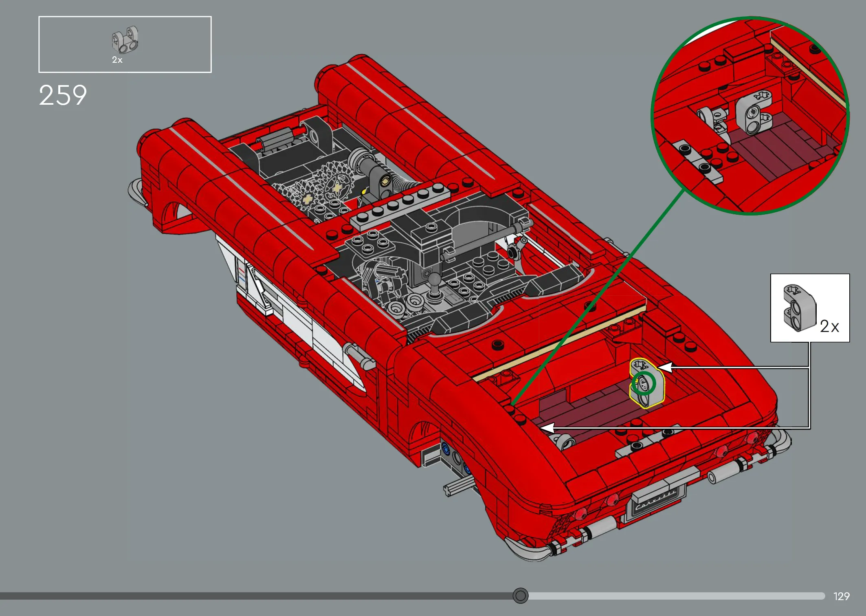Viewport: 866px width, 616px height.
Task: Click the "2x" quantity in parts list
Action: click(117, 60)
